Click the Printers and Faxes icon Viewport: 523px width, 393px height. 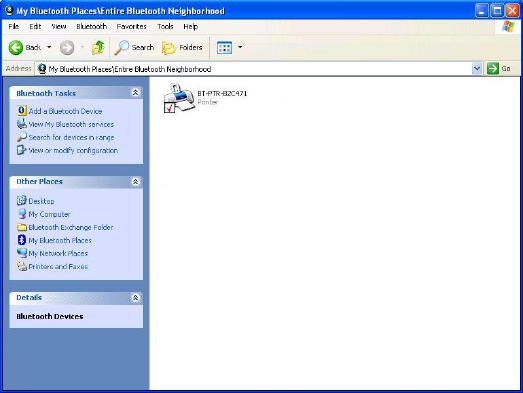pyautogui.click(x=22, y=266)
